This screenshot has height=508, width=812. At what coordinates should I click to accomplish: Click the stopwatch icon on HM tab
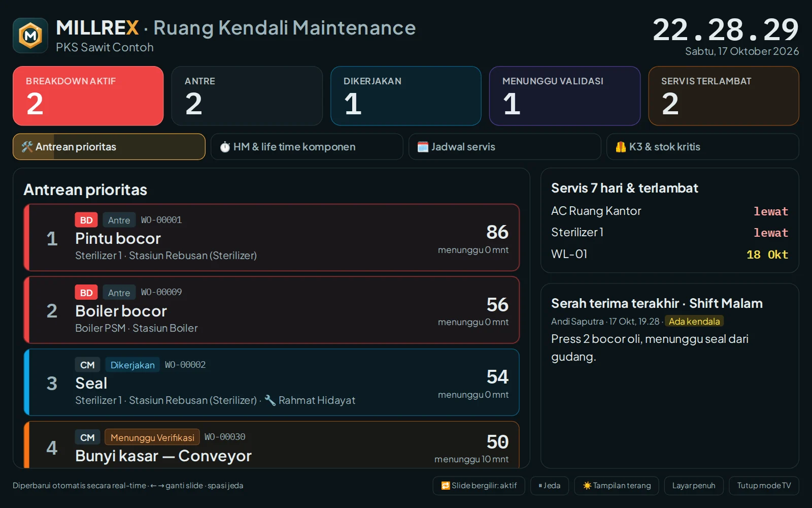point(225,147)
